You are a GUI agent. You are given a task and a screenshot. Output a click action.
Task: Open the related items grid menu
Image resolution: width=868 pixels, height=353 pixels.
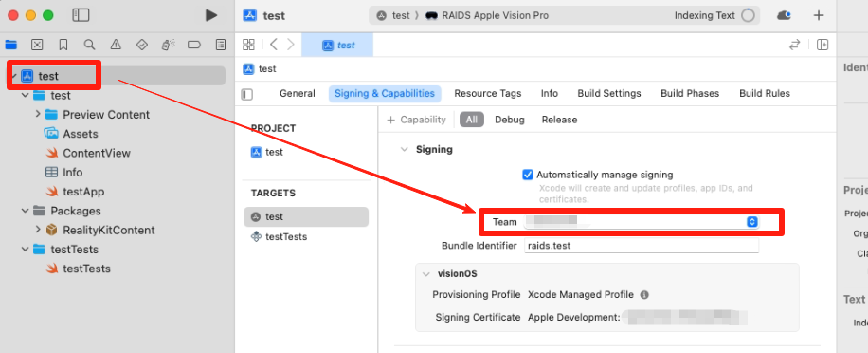(x=248, y=45)
